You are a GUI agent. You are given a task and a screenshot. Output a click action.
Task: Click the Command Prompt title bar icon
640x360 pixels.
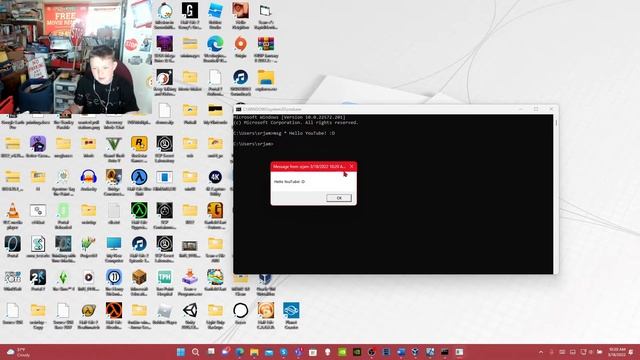pyautogui.click(x=238, y=109)
